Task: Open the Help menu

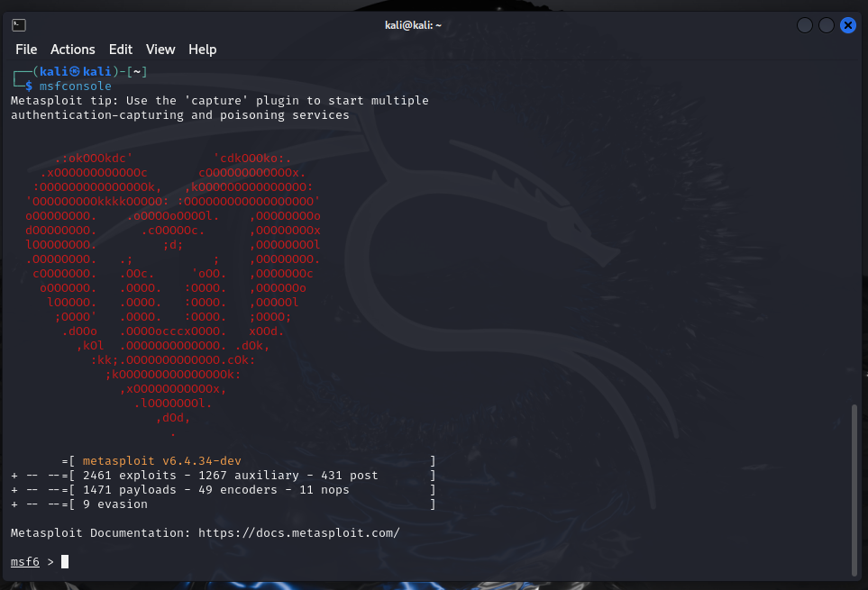Action: pos(202,50)
